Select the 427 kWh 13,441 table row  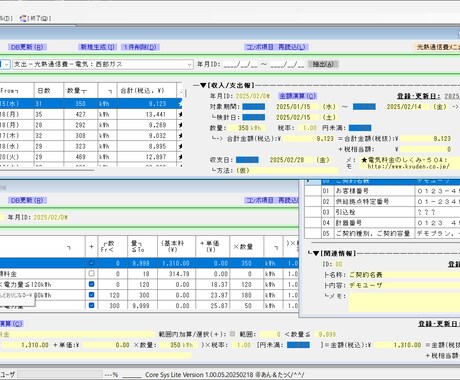coord(91,114)
